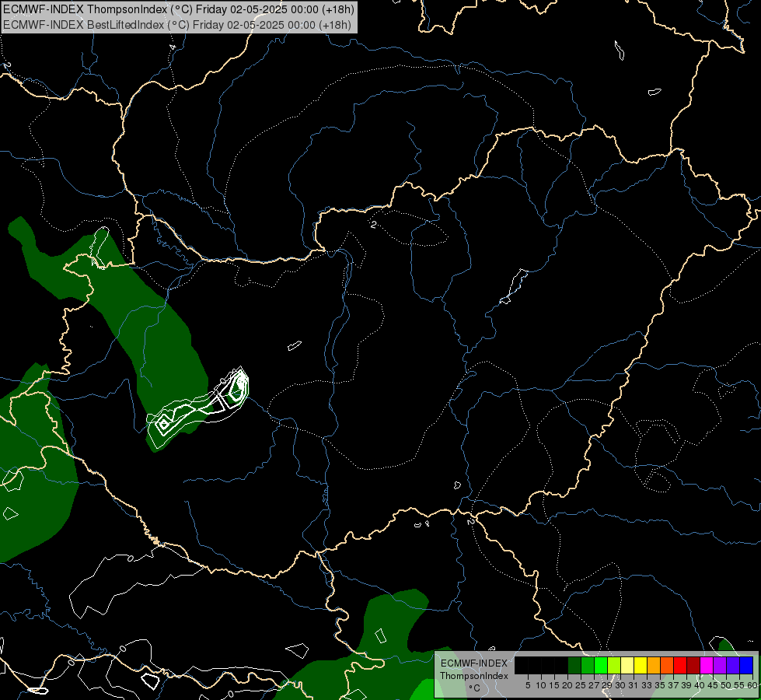Select the blue 55–60 legend swatch
Viewport: 761px width, 700px height.
746,665
